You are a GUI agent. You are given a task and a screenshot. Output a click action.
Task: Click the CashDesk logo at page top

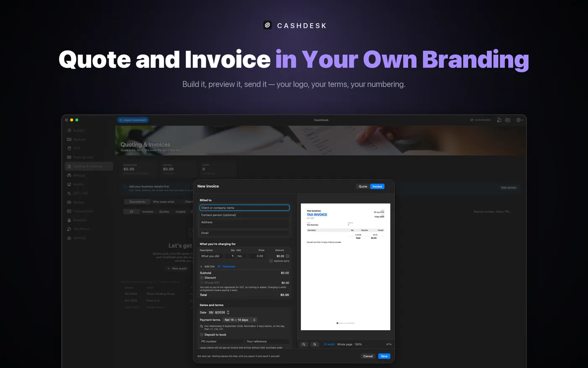(268, 25)
